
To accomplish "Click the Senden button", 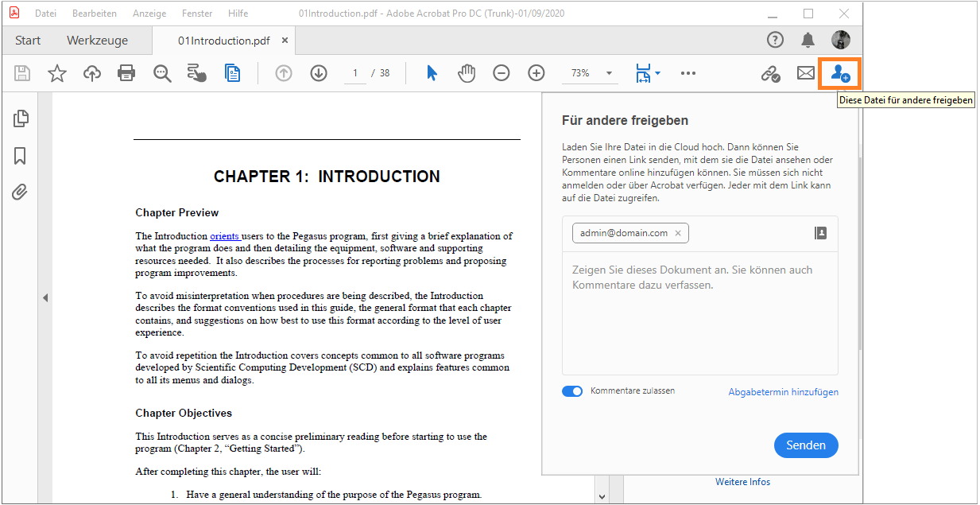I will (x=805, y=445).
